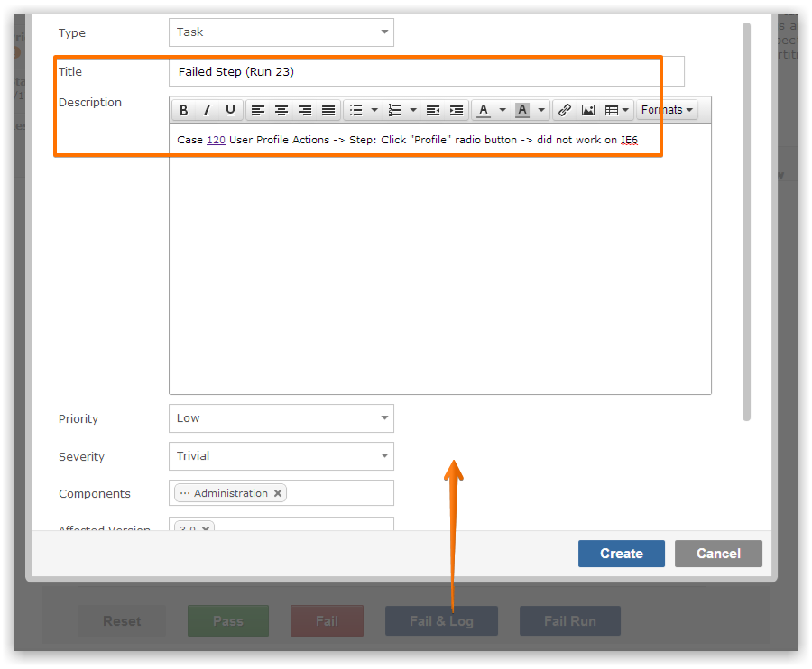Click the Fail Run button behind the dialog
The height and width of the screenshot is (669, 812).
click(x=570, y=621)
